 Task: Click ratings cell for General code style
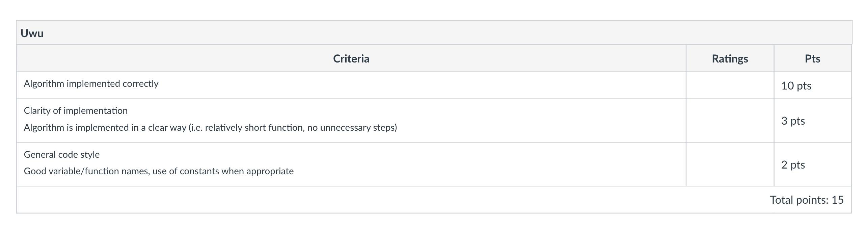(x=730, y=164)
